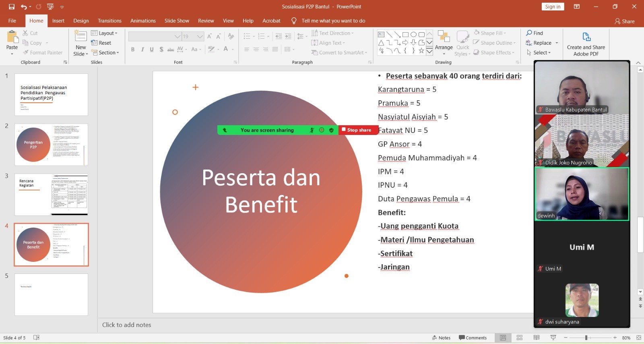644x344 pixels.
Task: Click the New Slide icon
Action: [81, 36]
